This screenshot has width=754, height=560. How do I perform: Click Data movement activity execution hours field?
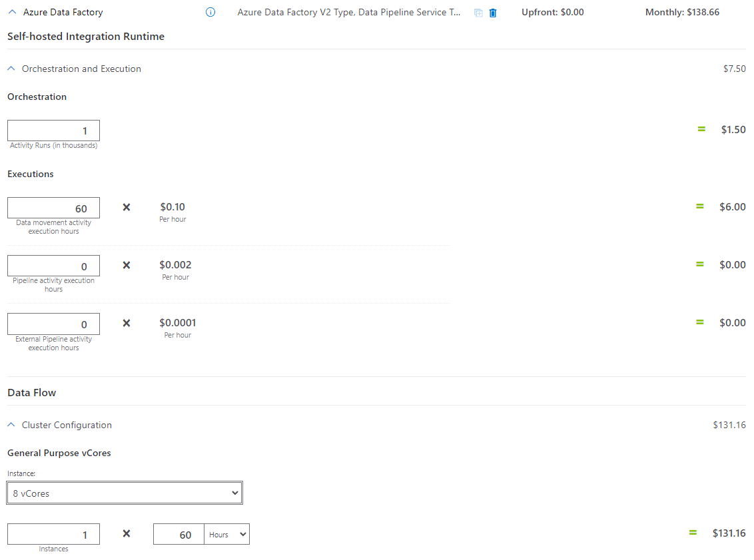pyautogui.click(x=53, y=208)
